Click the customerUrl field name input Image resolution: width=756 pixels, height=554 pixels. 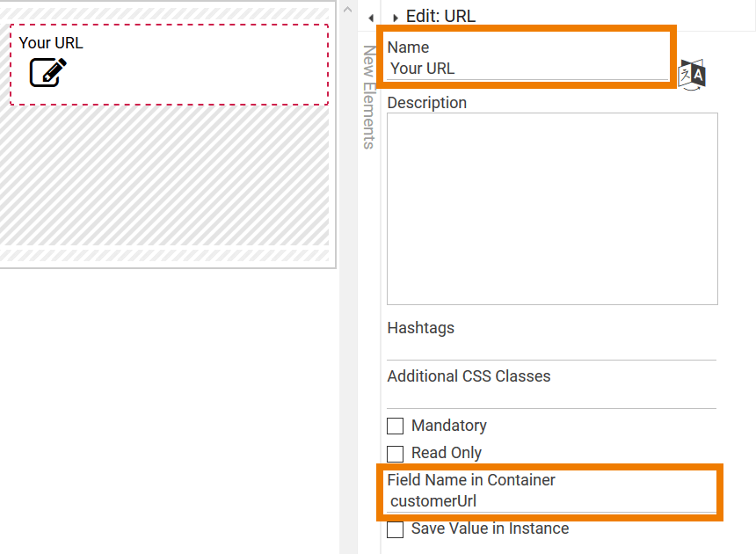(x=551, y=502)
